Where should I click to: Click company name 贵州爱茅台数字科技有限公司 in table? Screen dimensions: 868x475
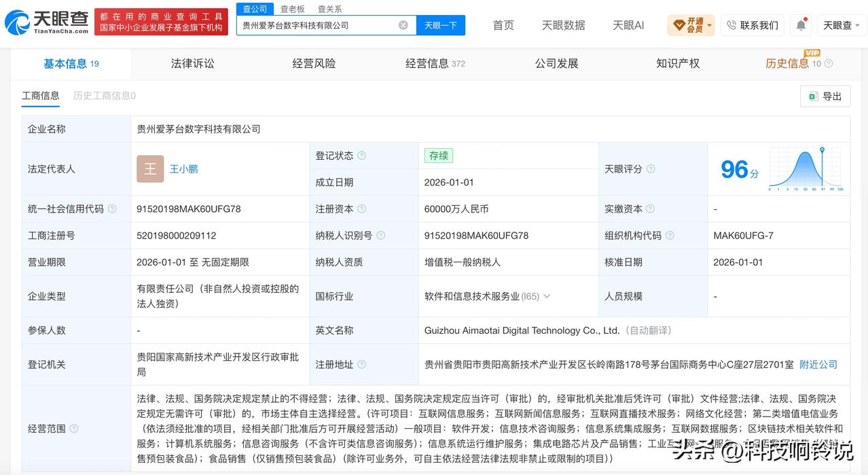[199, 129]
